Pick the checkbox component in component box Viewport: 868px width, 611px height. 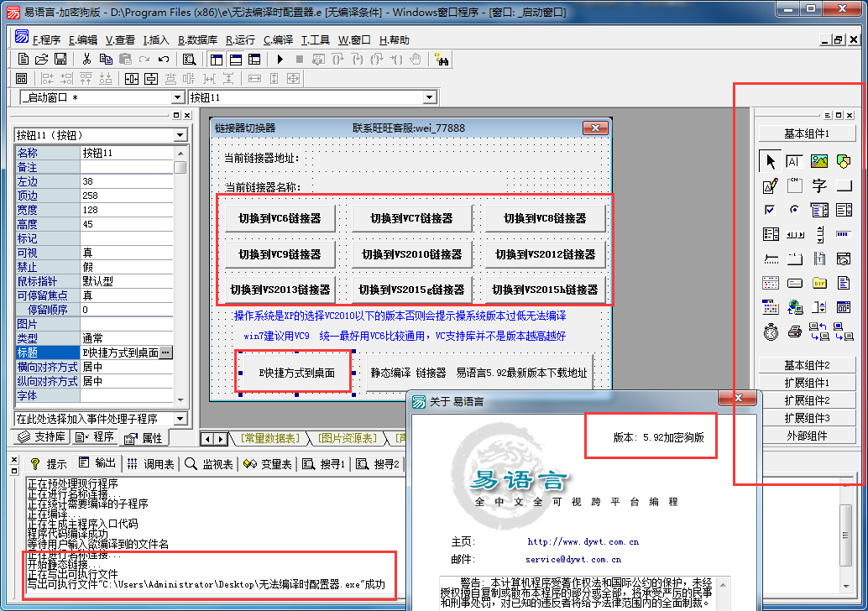tap(770, 210)
